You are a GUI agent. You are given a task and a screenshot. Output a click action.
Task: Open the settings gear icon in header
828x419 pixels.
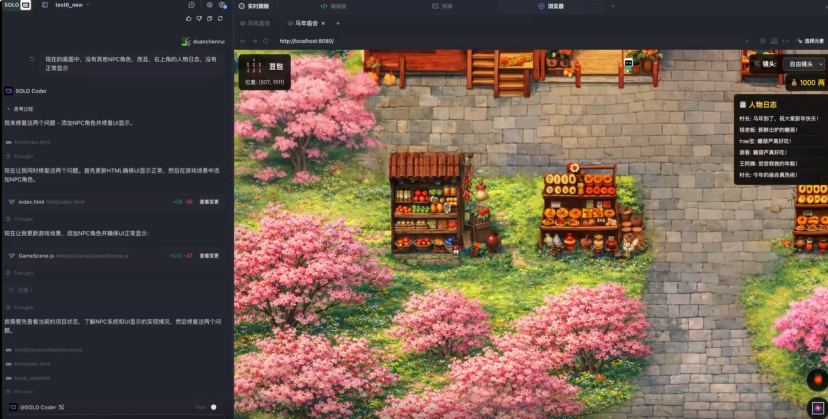208,5
